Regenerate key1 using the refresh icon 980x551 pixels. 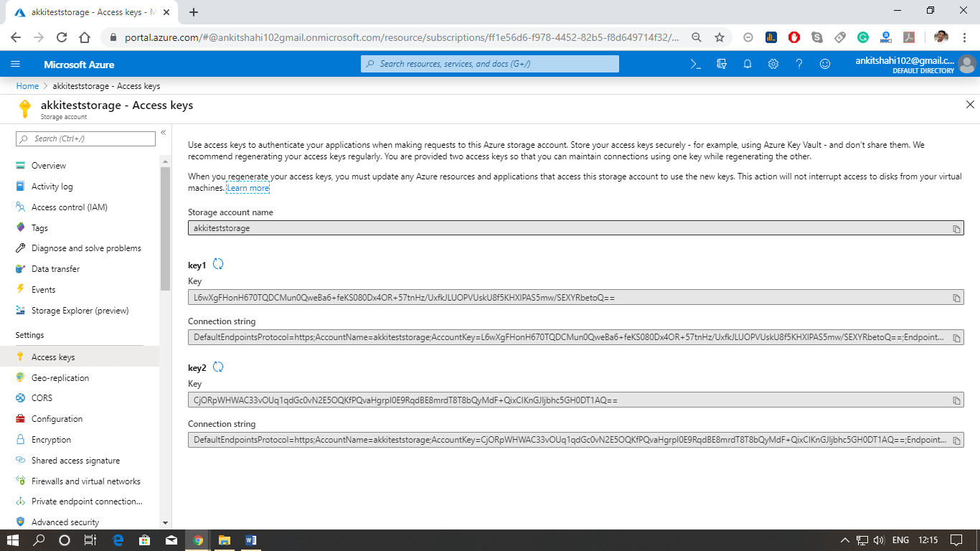click(218, 264)
